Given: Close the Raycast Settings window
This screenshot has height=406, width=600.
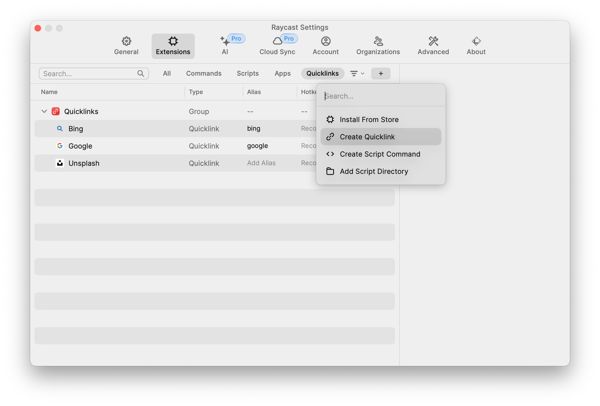Looking at the screenshot, I should [x=38, y=28].
